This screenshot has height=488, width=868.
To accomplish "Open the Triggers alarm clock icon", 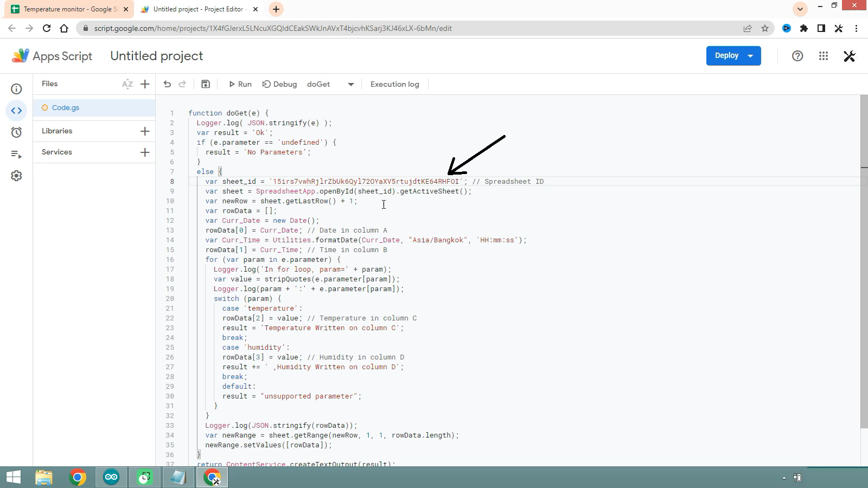I will coord(16,132).
